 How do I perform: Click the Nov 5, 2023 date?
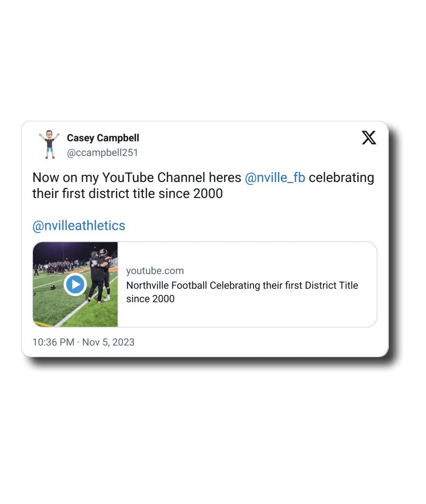point(108,342)
